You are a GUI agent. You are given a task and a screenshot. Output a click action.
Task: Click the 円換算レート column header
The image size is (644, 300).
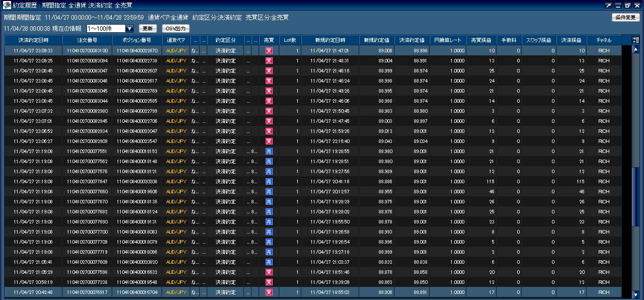pos(448,40)
